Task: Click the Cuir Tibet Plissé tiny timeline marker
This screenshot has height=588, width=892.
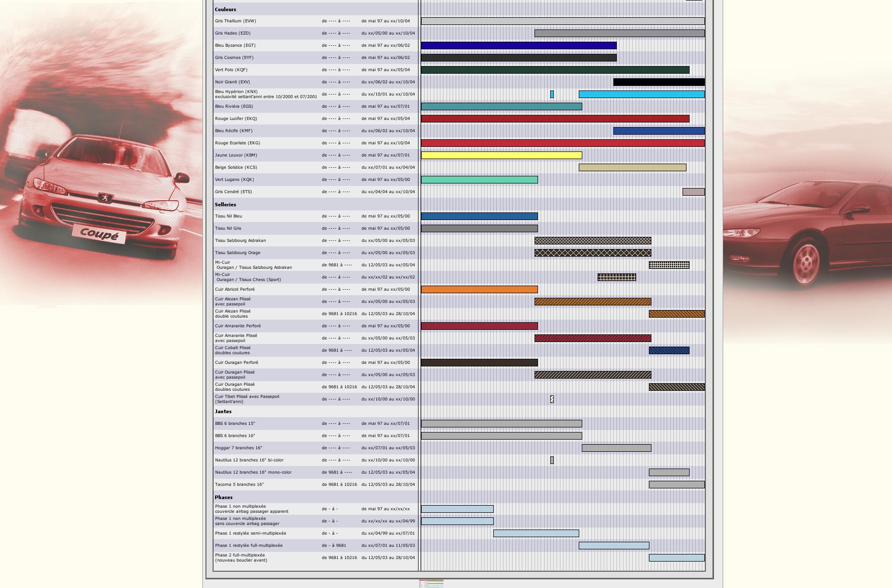Action: pos(552,399)
